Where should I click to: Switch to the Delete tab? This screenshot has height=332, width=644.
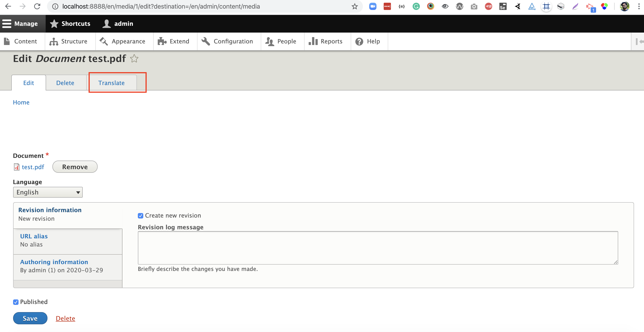pos(65,83)
